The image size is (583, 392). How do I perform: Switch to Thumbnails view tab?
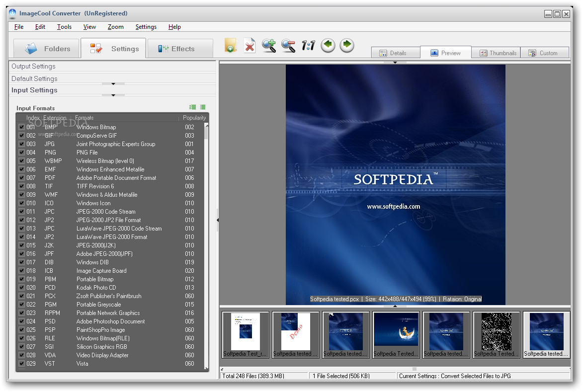pyautogui.click(x=496, y=53)
